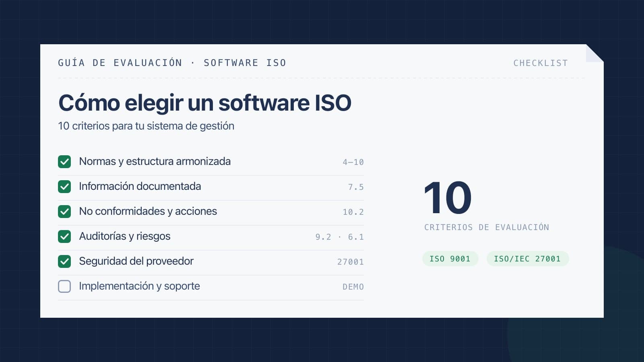Click the No conformidades y acciones label
This screenshot has height=362, width=644.
tap(148, 211)
